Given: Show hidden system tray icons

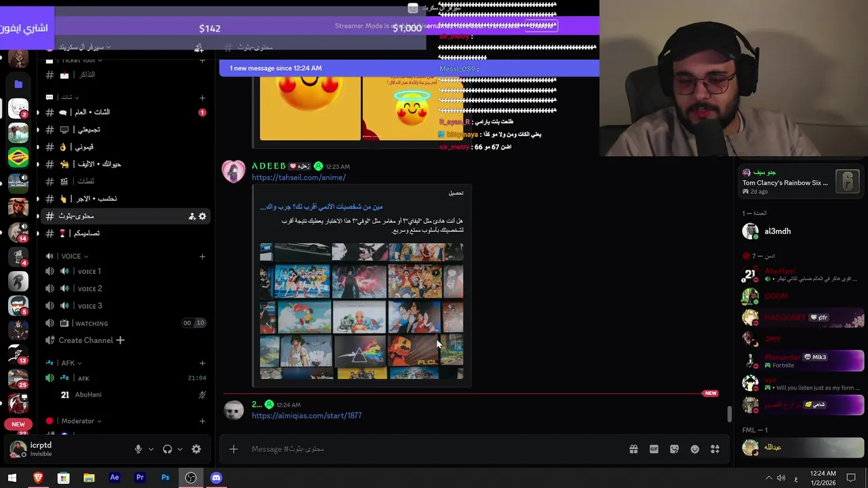Looking at the screenshot, I should point(768,478).
